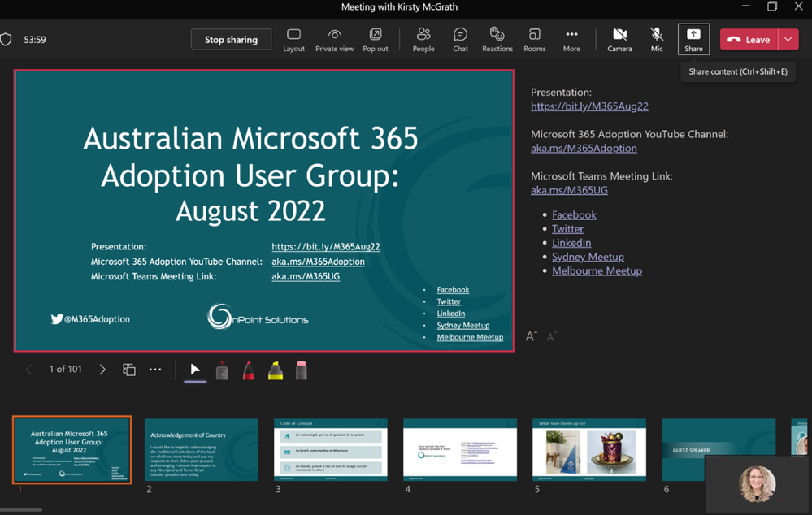Select the laser pointer tool

point(222,370)
